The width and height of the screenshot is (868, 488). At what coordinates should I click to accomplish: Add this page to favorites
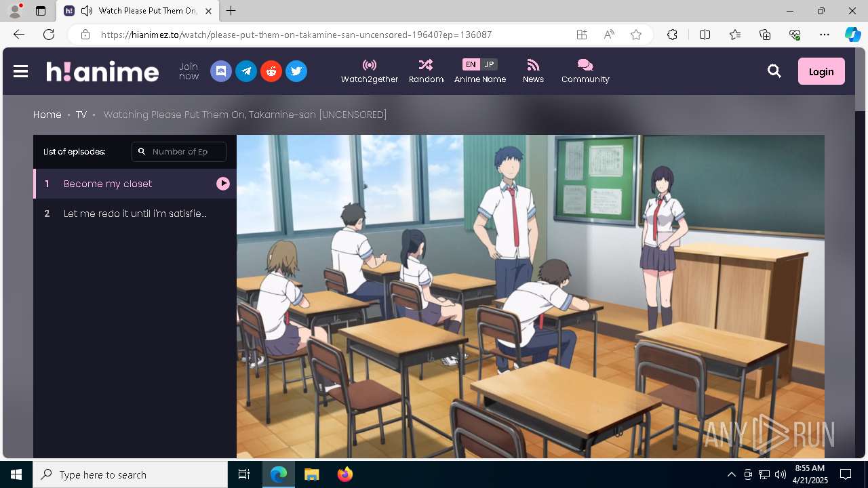coord(636,35)
